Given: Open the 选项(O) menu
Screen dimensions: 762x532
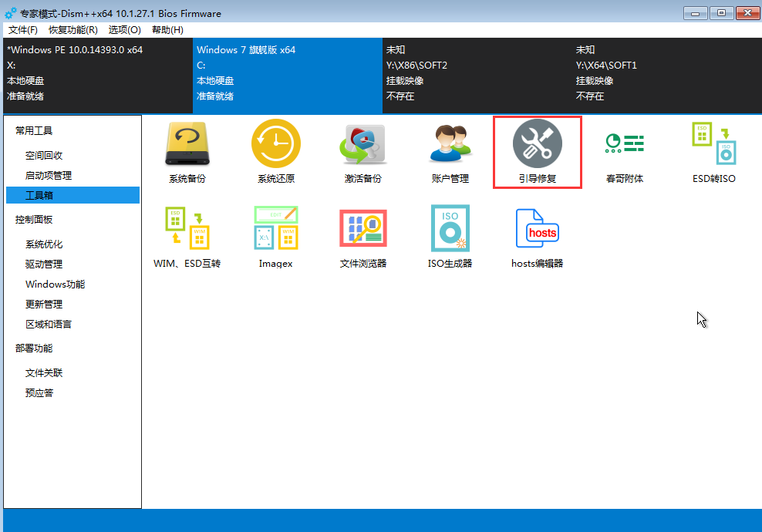Looking at the screenshot, I should pyautogui.click(x=124, y=30).
